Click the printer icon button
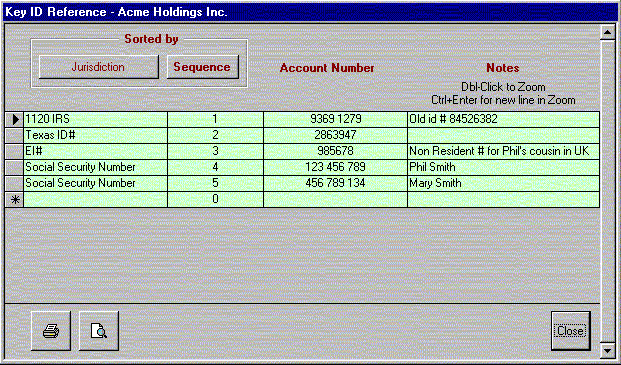 point(51,331)
